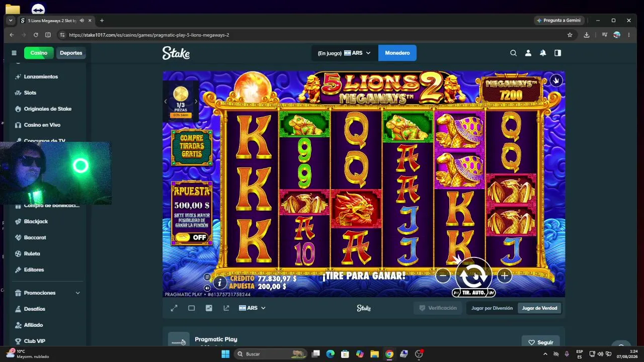Image resolution: width=644 pixels, height=362 pixels.
Task: Open the in-game settings menu icon
Action: click(x=207, y=277)
